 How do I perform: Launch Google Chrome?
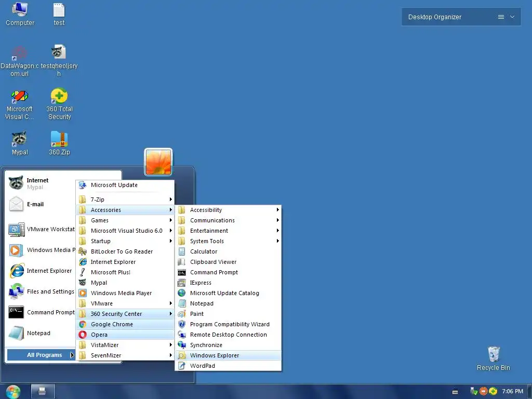(125, 324)
